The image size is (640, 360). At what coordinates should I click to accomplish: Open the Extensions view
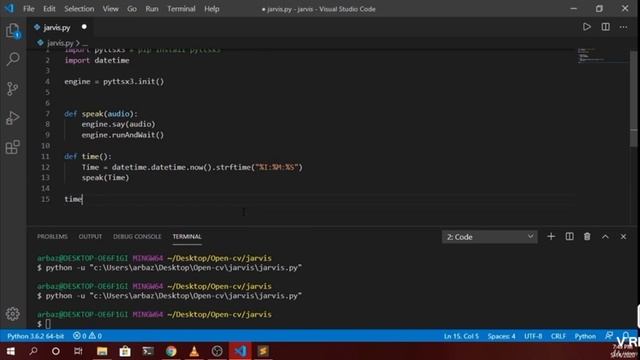(x=13, y=147)
